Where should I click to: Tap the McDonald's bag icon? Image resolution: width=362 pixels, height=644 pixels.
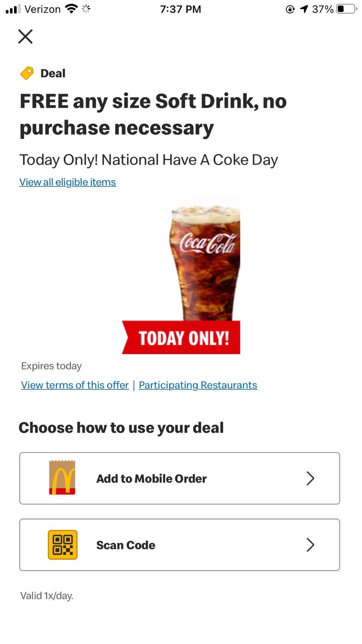point(62,478)
